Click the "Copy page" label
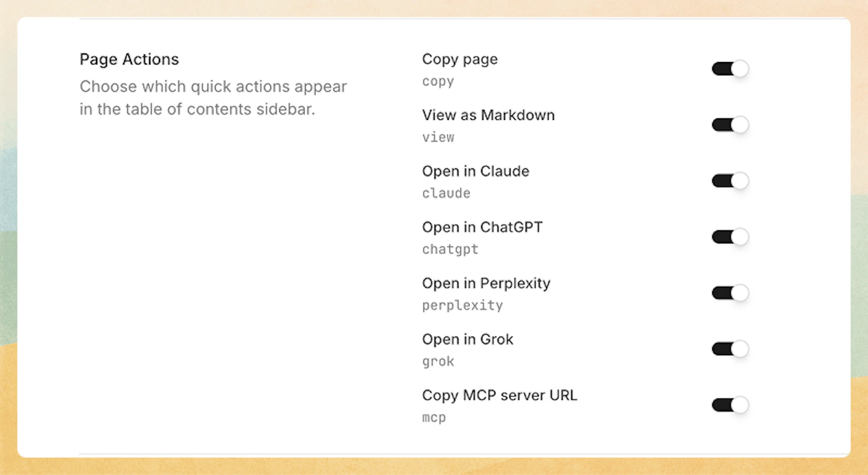 (460, 59)
